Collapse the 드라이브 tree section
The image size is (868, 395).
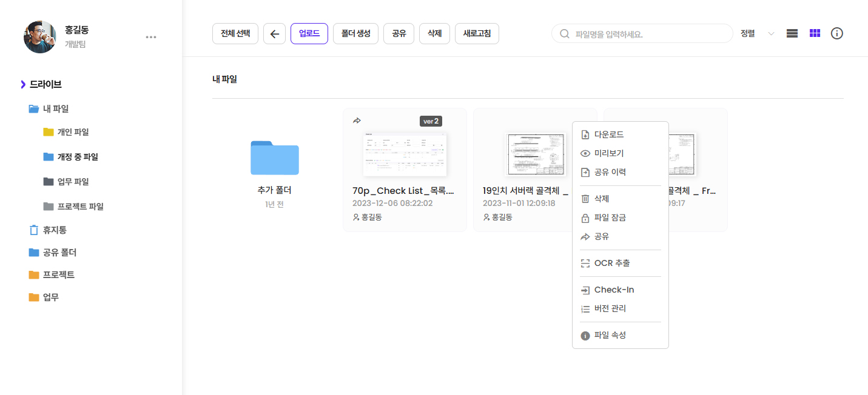[x=23, y=84]
